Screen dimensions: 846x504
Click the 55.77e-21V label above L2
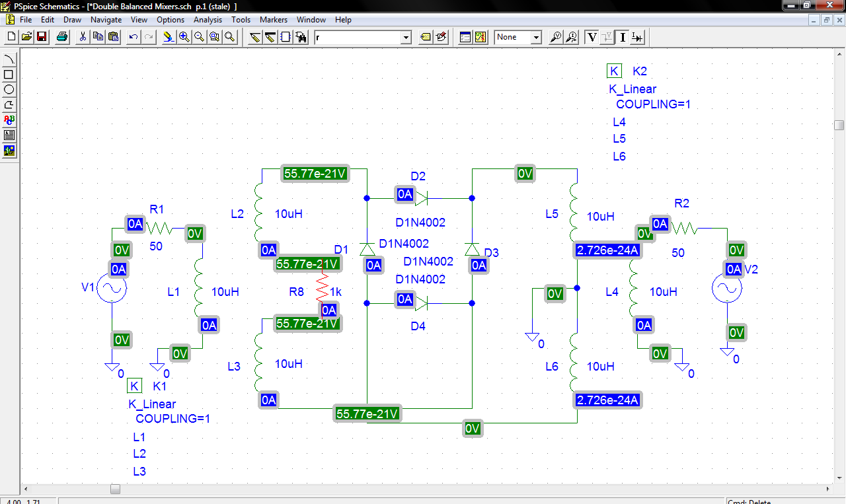pyautogui.click(x=315, y=174)
